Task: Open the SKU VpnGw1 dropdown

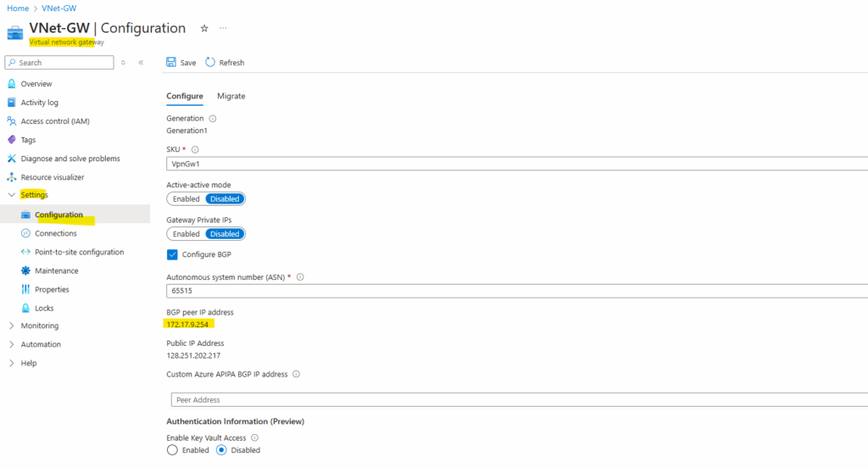Action: pyautogui.click(x=517, y=164)
